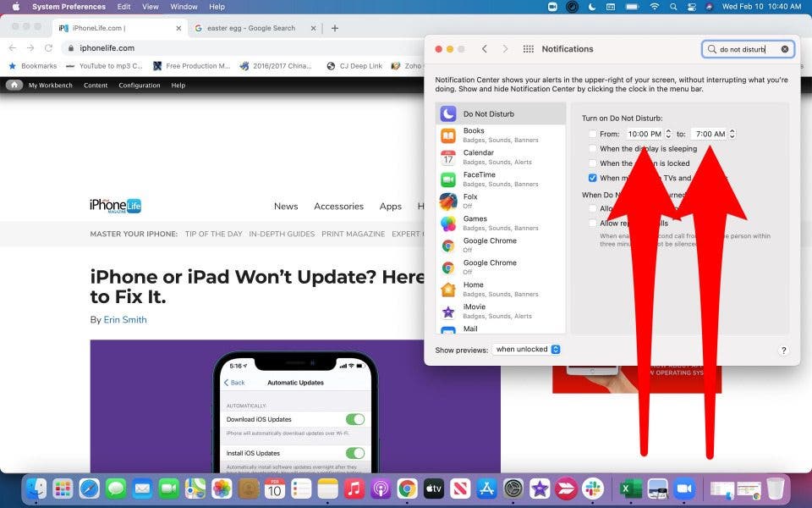Click the Show All grid icon

click(x=529, y=49)
